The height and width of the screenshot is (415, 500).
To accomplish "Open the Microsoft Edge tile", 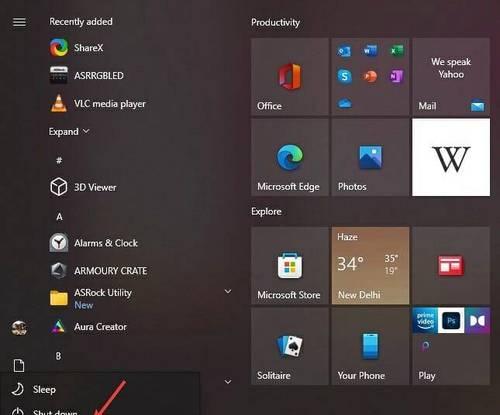I will point(290,157).
